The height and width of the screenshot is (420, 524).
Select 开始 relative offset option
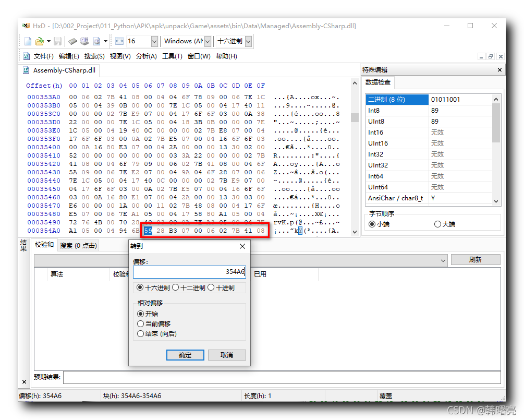tap(148, 314)
